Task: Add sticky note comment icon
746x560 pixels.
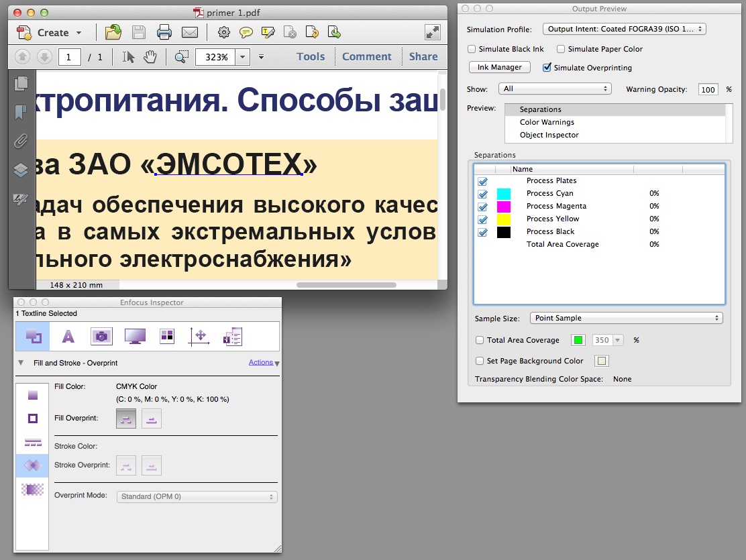Action: click(246, 32)
